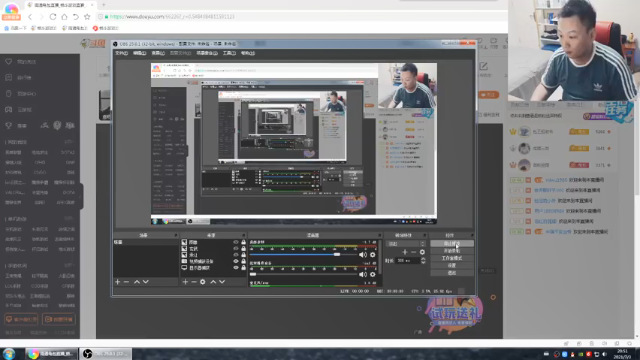Open OBS 工具 menu

coord(229,53)
